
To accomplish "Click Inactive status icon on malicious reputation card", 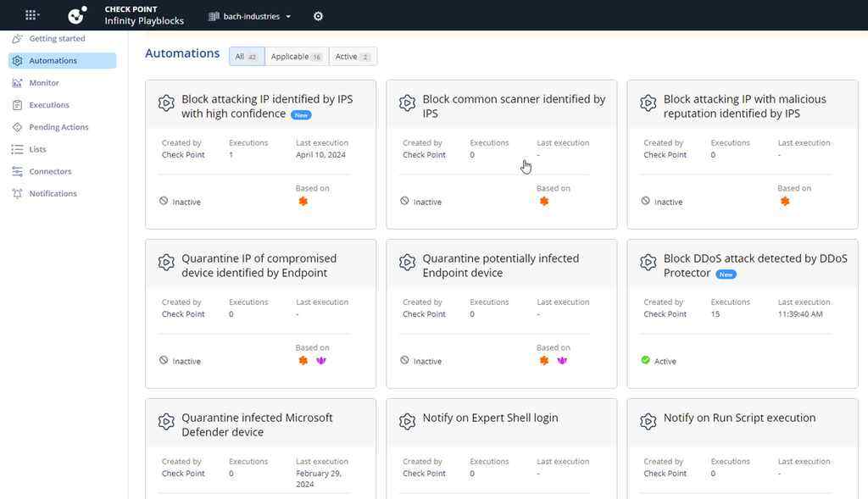I will tap(645, 201).
